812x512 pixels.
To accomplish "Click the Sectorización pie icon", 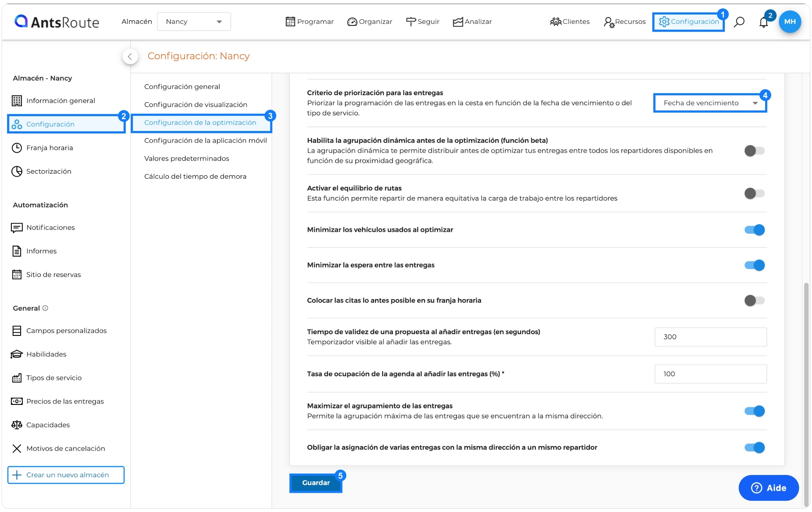I will click(x=17, y=171).
